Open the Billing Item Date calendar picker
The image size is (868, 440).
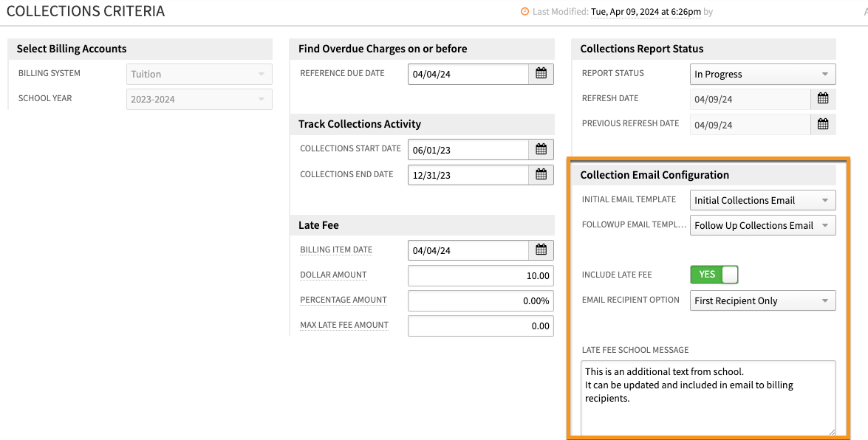point(541,250)
